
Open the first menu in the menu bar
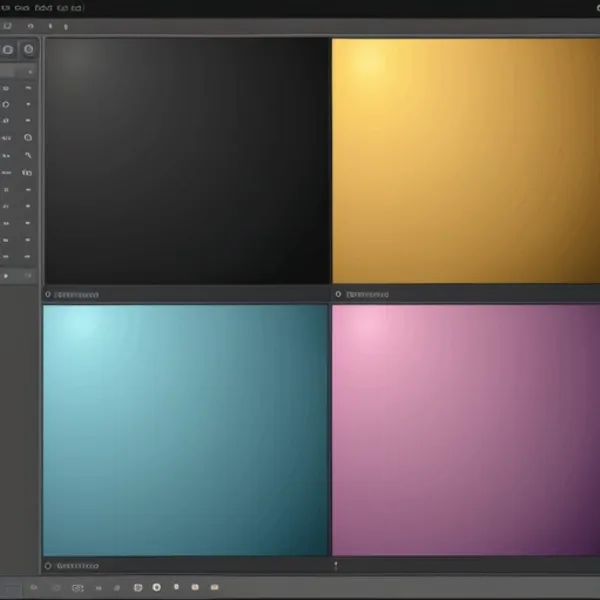(x=6, y=7)
